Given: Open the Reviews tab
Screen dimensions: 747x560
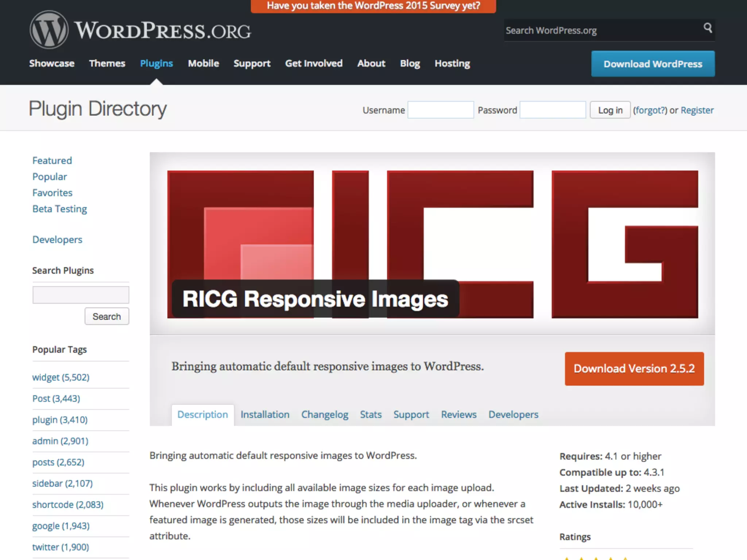Looking at the screenshot, I should point(458,415).
